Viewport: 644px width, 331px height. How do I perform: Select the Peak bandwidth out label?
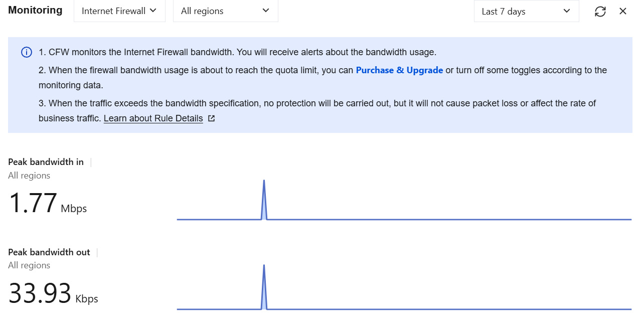click(x=49, y=252)
